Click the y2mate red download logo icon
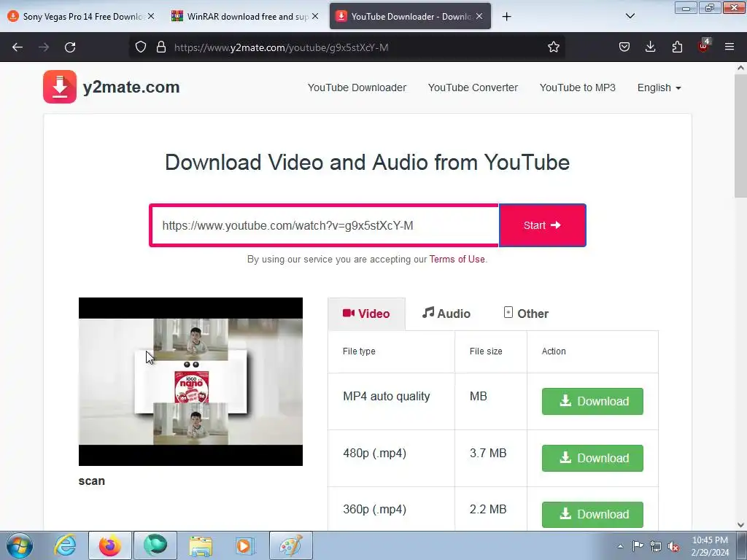The image size is (747, 560). pos(60,87)
